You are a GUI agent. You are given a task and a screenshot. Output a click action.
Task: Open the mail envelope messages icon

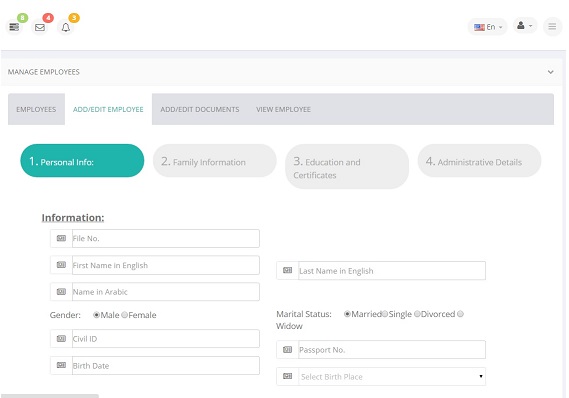tap(40, 27)
